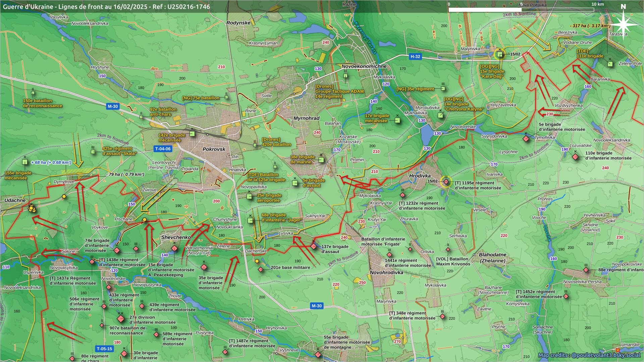Click the Vozdvyzhenka village label
The image size is (644, 362).
click(569, 106)
